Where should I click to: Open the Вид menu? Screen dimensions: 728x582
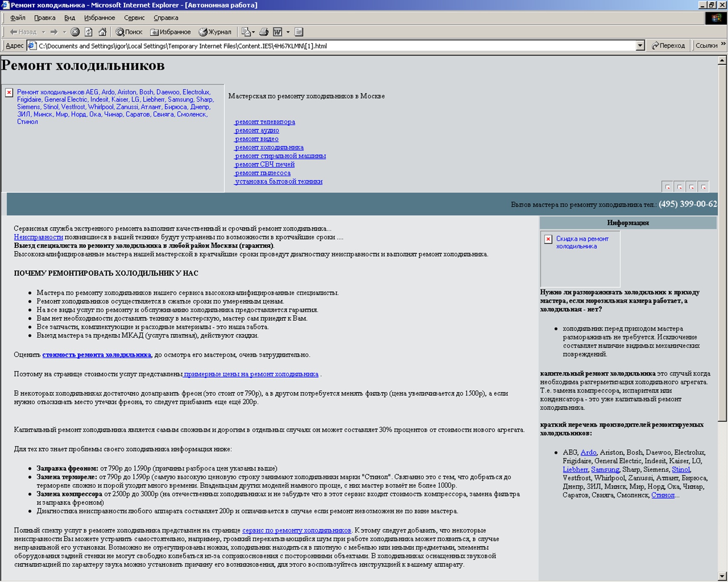click(70, 18)
